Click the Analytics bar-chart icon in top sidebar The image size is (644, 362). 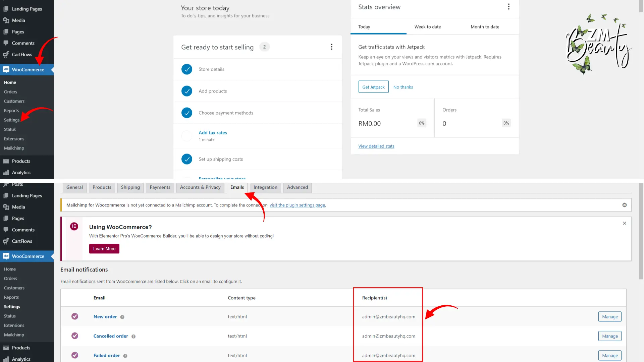pyautogui.click(x=6, y=173)
